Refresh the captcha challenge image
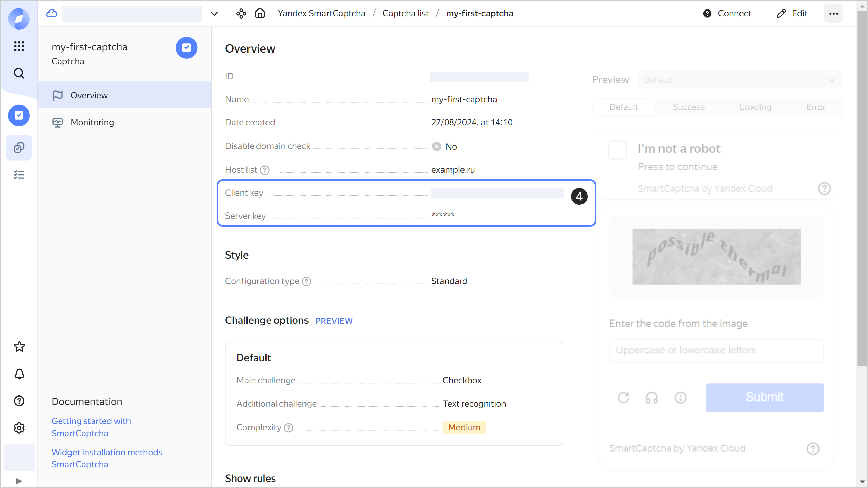This screenshot has height=488, width=868. pos(624,398)
